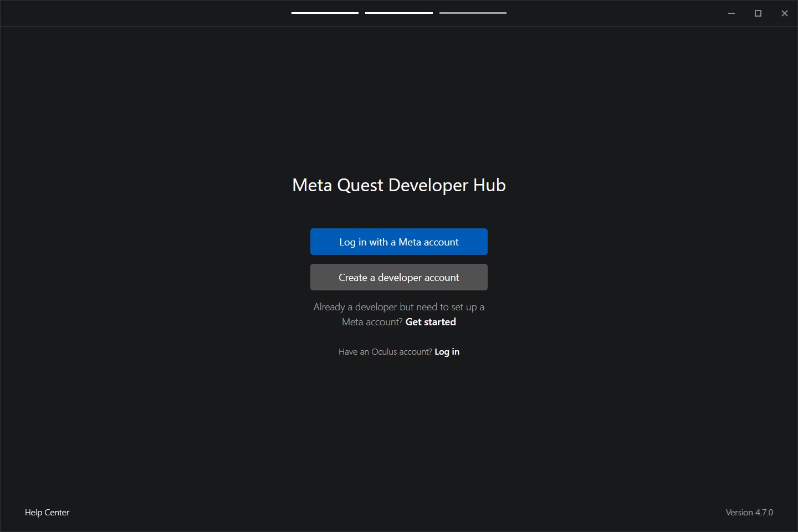This screenshot has height=532, width=798.
Task: Select the second step indicator bar
Action: [x=398, y=13]
